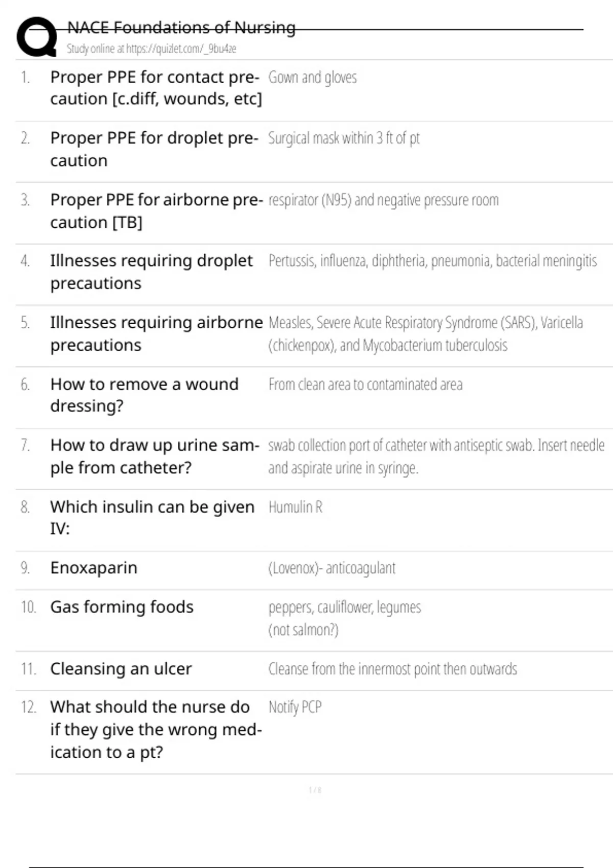This screenshot has width=613, height=868.
Task: Select the 'Humulin R' answer
Action: [x=296, y=507]
